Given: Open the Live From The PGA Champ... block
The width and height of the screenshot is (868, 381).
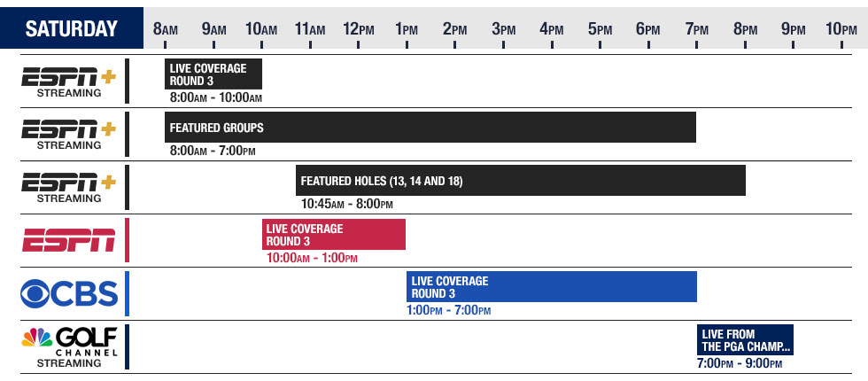Looking at the screenshot, I should coord(745,340).
